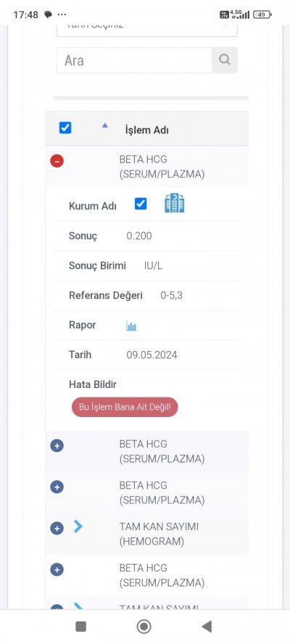Tap the Android recent apps square button
This screenshot has height=644, width=290.
81,627
